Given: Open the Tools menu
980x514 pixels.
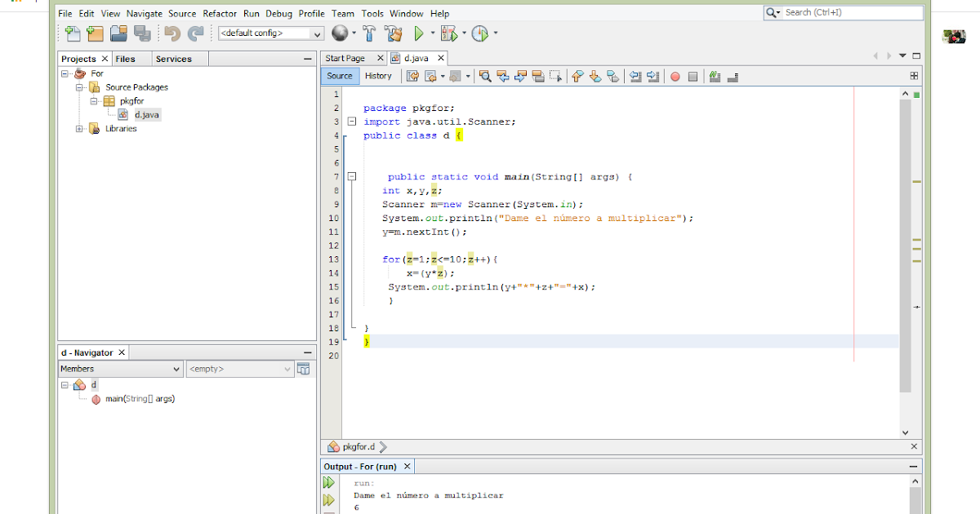Looking at the screenshot, I should [x=372, y=13].
